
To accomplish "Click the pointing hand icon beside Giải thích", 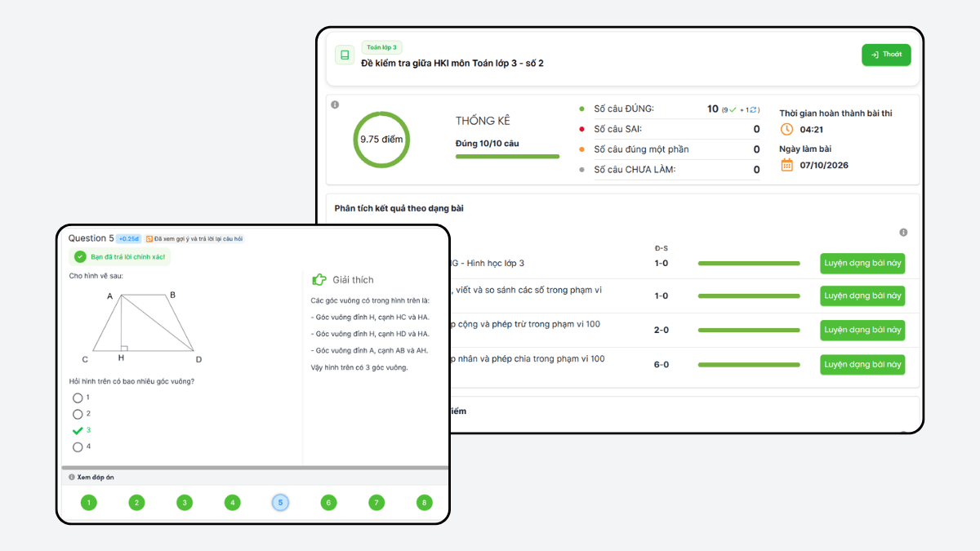I will pyautogui.click(x=319, y=280).
